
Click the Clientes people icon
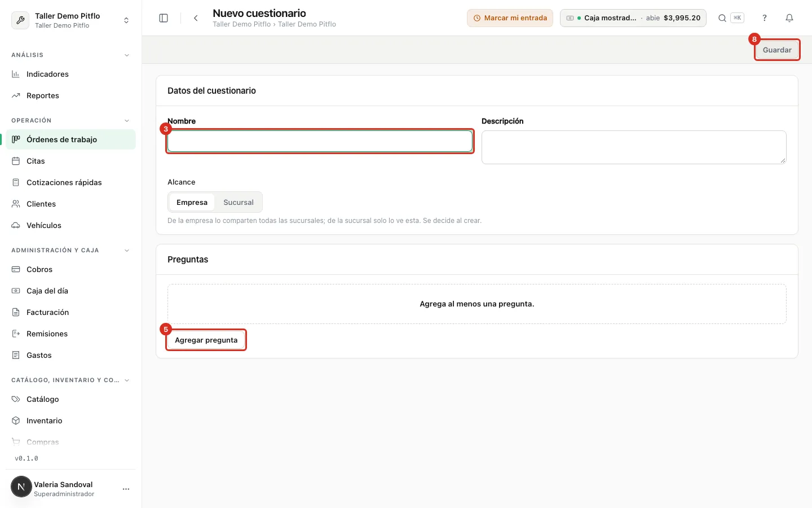pos(16,204)
